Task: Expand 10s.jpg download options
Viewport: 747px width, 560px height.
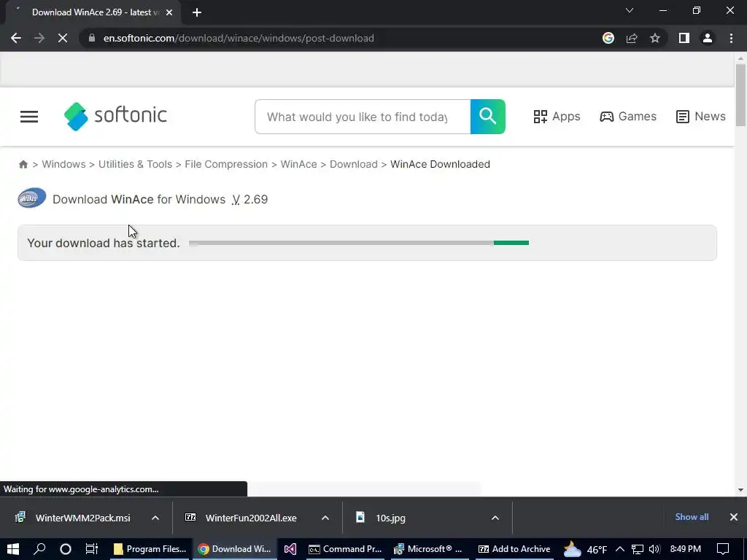Action: pos(495,518)
